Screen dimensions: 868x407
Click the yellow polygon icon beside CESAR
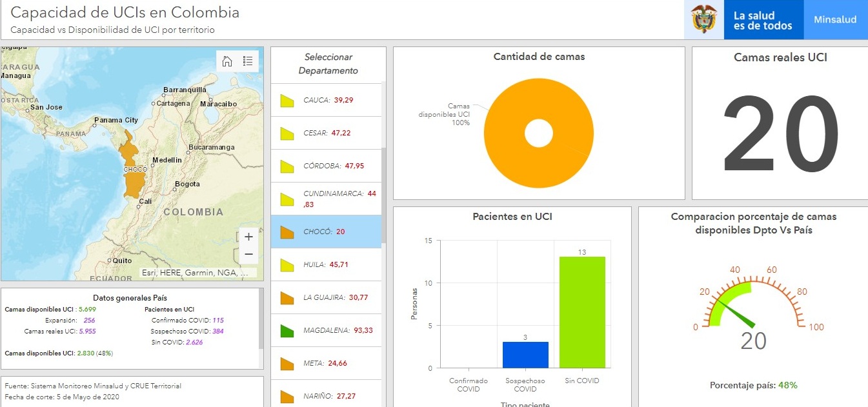coord(287,134)
